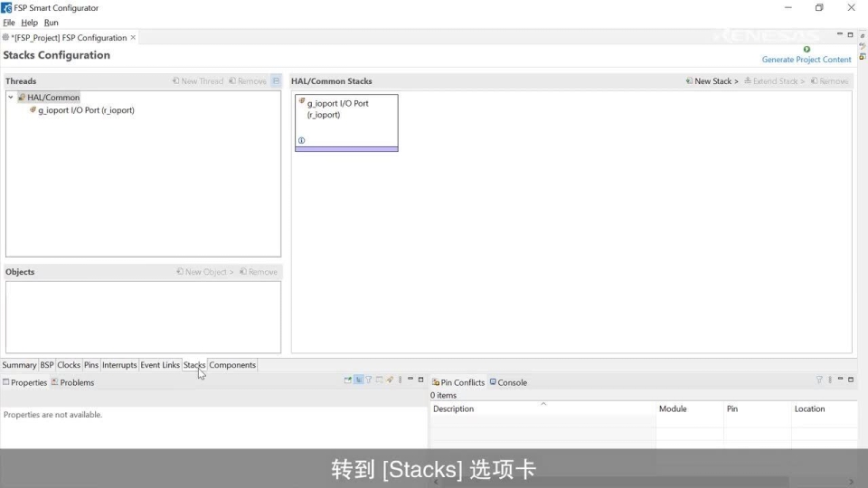
Task: Open the Run menu
Action: (x=52, y=23)
